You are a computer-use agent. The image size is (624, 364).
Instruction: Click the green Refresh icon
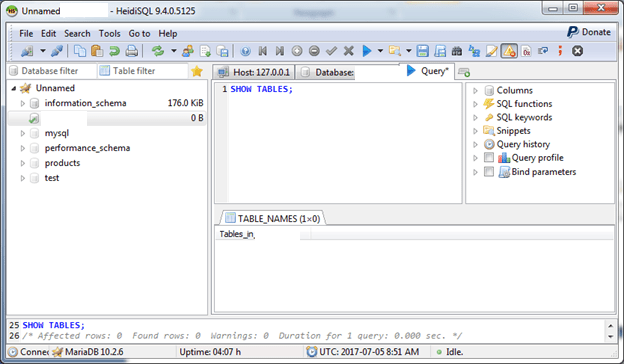pos(158,51)
